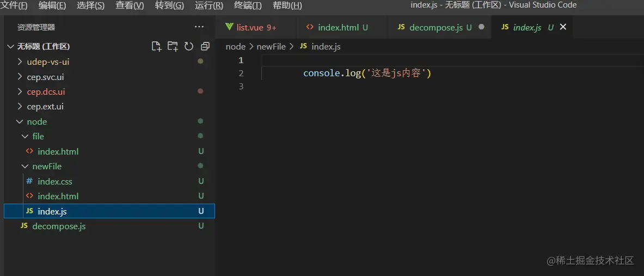Expand the cep.ext.ui folder
Image resolution: width=644 pixels, height=276 pixels.
[109, 106]
